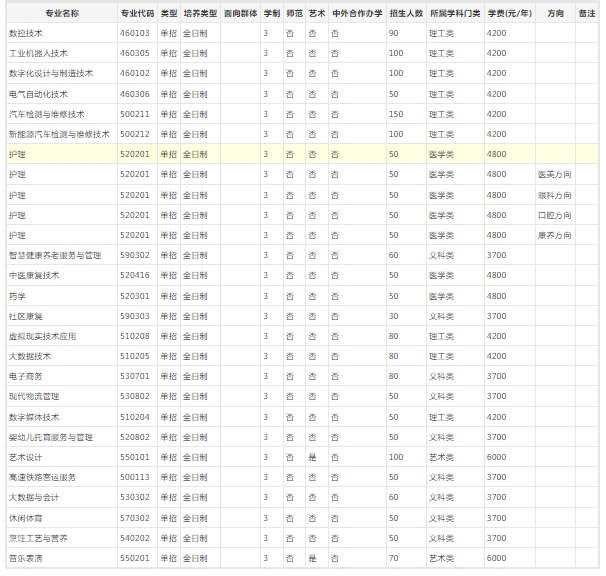Select the 高速铁路客运服务 major name
This screenshot has height=576, width=606.
point(42,477)
